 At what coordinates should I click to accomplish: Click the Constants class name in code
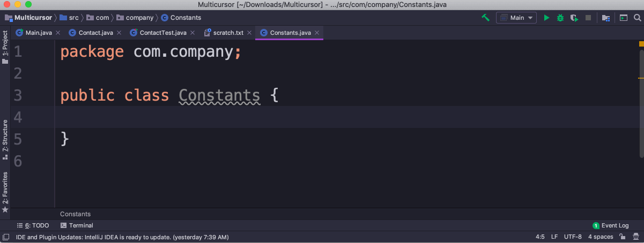[x=219, y=95]
